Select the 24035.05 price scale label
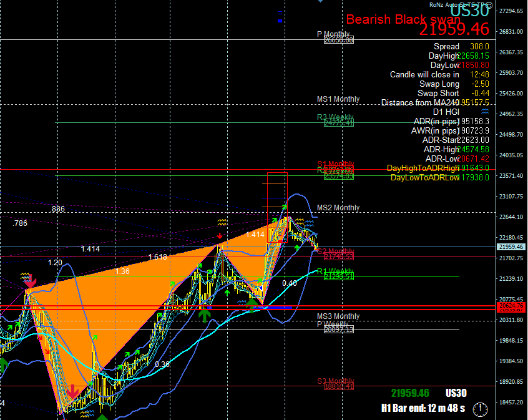This screenshot has height=420, width=528. pyautogui.click(x=511, y=155)
